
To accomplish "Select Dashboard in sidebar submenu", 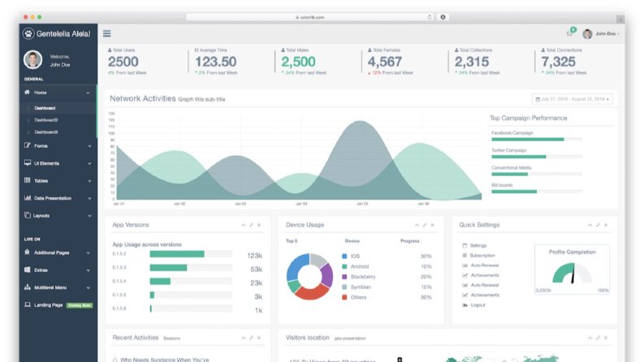I will 45,108.
